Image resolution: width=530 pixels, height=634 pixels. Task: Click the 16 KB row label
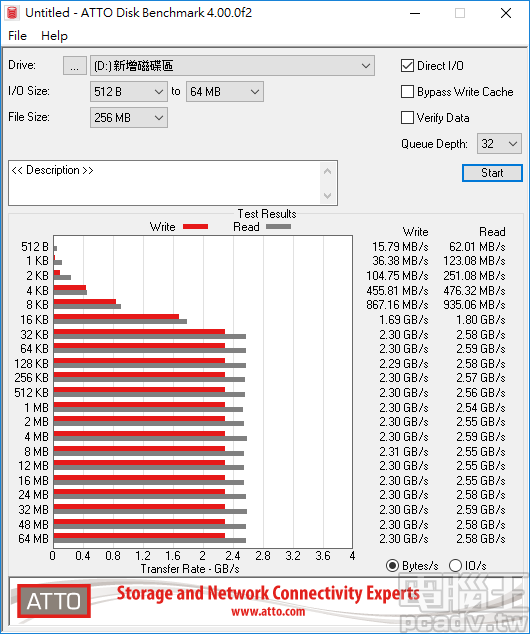34,320
